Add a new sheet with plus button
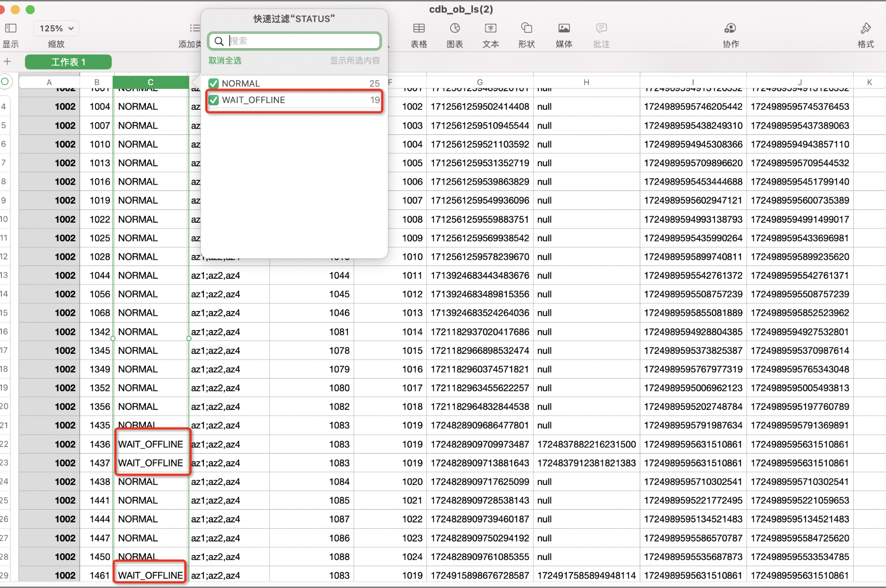 coord(7,61)
